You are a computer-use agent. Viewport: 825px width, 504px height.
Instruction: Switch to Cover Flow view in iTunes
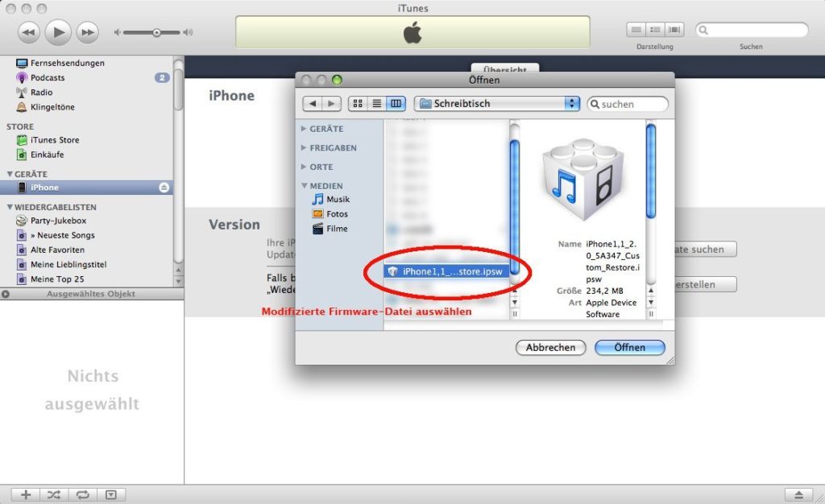[674, 30]
